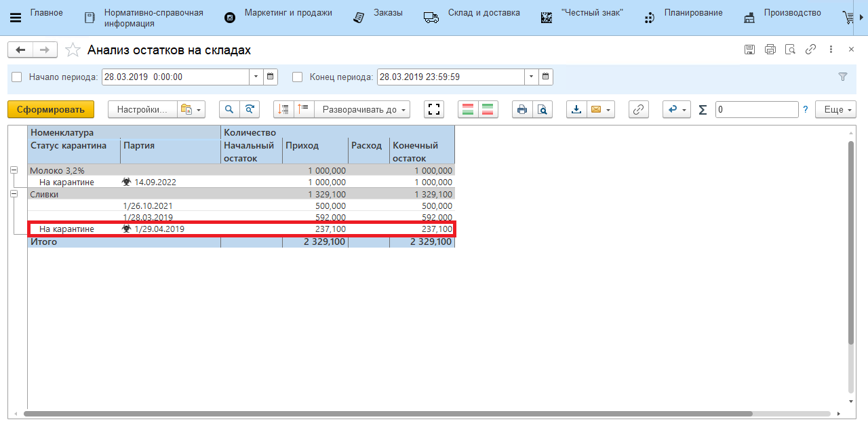Open the Маркетинг и продажи section

click(288, 13)
